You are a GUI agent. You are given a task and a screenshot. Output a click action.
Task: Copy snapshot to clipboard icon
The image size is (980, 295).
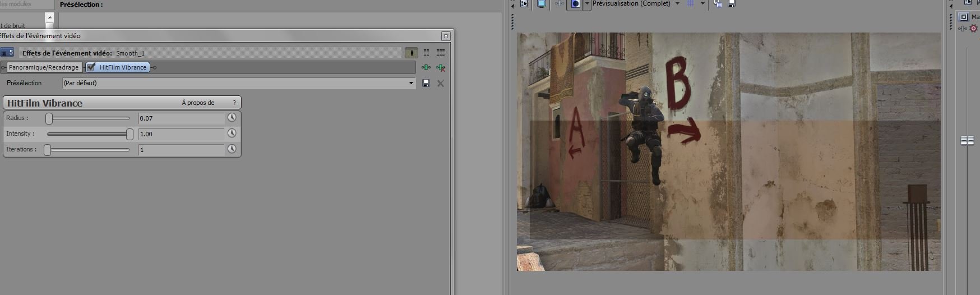tap(718, 3)
